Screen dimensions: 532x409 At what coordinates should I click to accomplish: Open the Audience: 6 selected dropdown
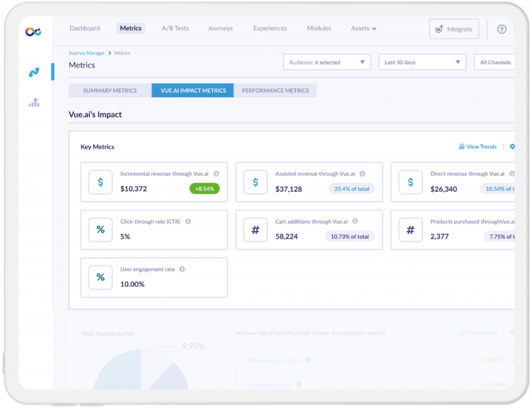pos(327,62)
